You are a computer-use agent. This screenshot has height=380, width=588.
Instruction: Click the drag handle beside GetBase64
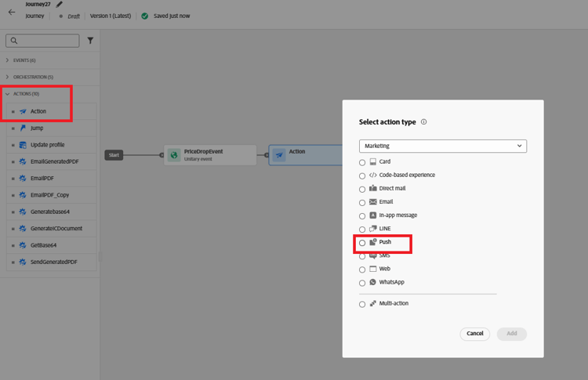pyautogui.click(x=13, y=245)
